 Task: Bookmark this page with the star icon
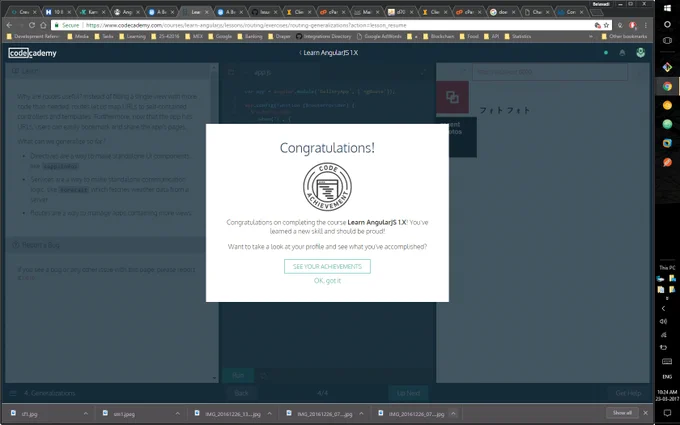[606, 25]
